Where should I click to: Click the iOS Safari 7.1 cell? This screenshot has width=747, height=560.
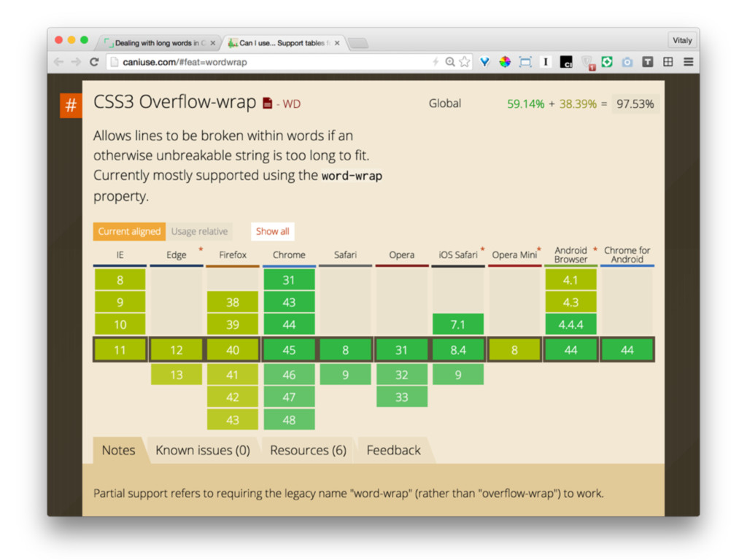point(458,324)
